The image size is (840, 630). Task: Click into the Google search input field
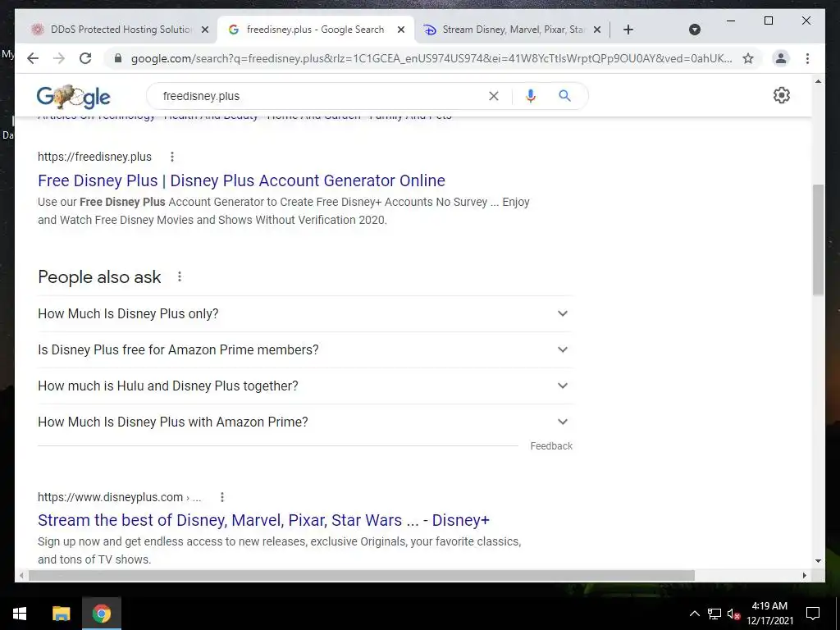[x=322, y=96]
